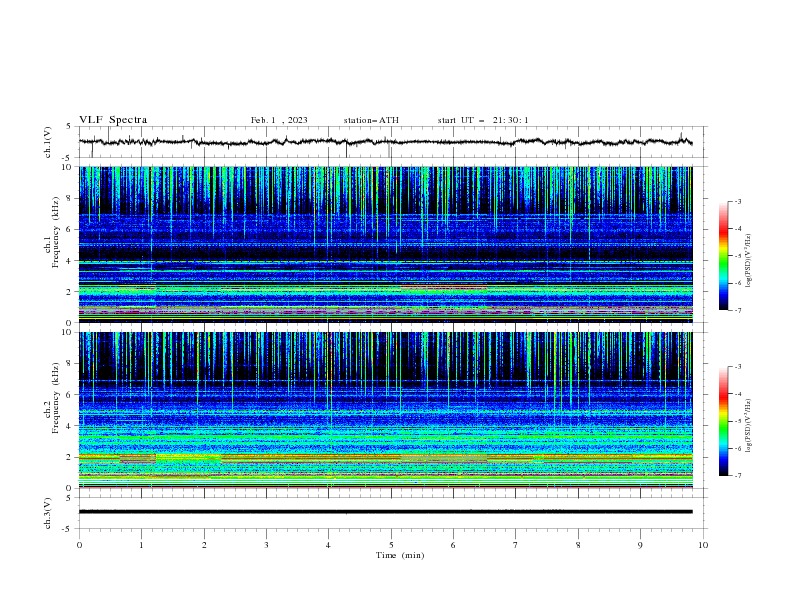Click "-4" tick on ch.2 colorbar

click(737, 394)
